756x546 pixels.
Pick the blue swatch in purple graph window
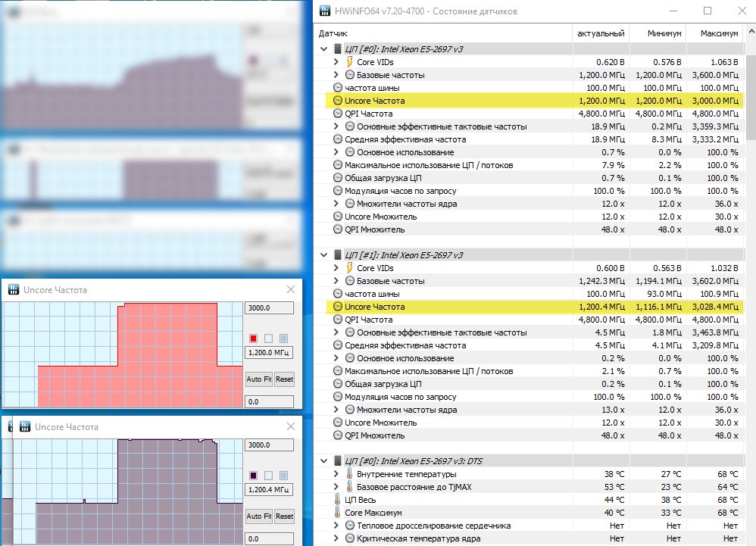click(x=283, y=475)
